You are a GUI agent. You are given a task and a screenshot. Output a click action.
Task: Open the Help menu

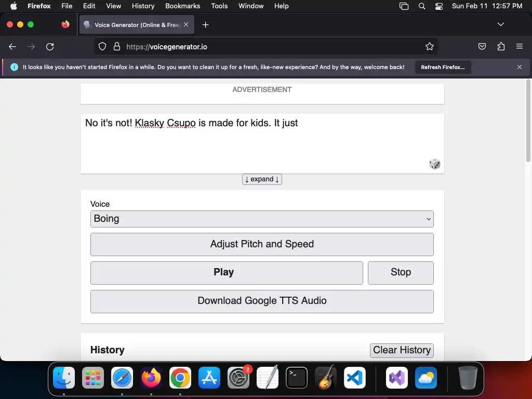coord(282,6)
